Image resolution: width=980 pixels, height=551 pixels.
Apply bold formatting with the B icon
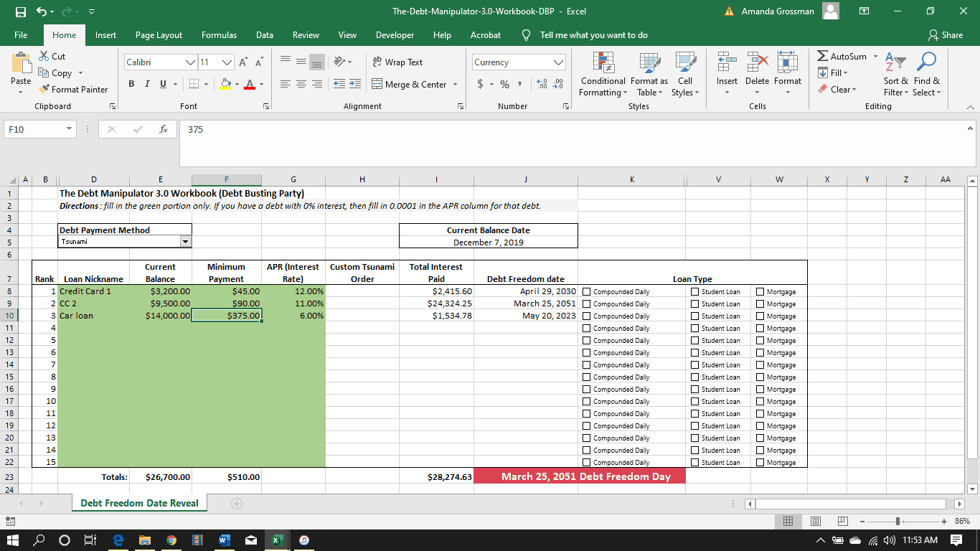tap(132, 85)
